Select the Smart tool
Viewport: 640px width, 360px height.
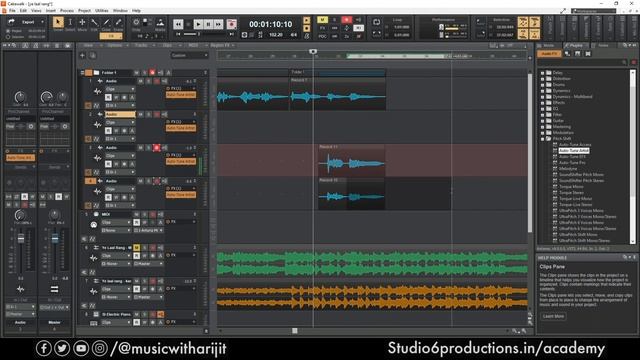coord(58,22)
